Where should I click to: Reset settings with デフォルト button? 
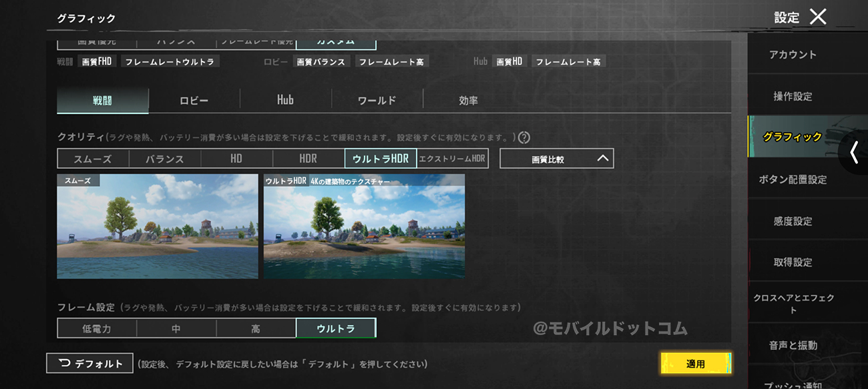point(89,364)
